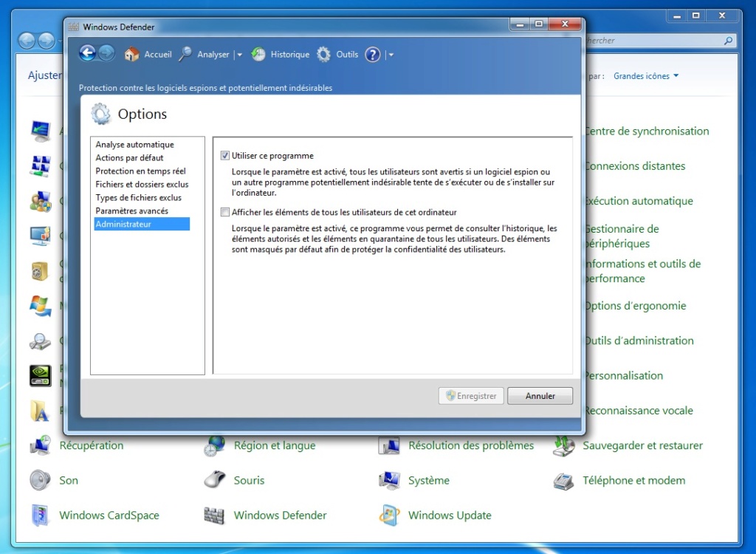
Task: Open the Son speaker icon
Action: [40, 480]
